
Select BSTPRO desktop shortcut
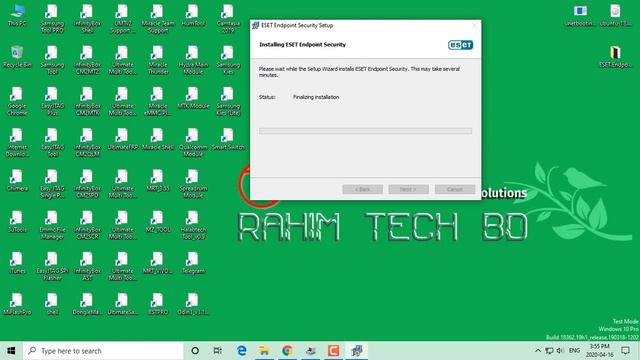(158, 304)
